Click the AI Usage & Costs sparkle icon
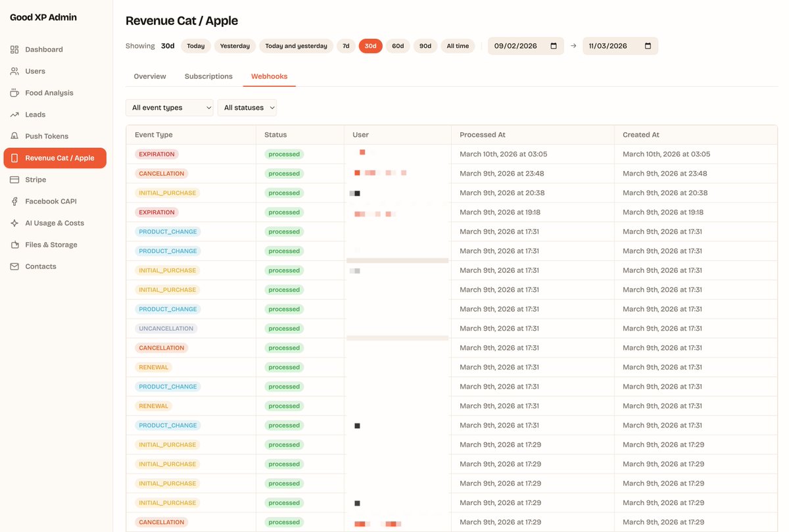The height and width of the screenshot is (532, 789). (14, 223)
